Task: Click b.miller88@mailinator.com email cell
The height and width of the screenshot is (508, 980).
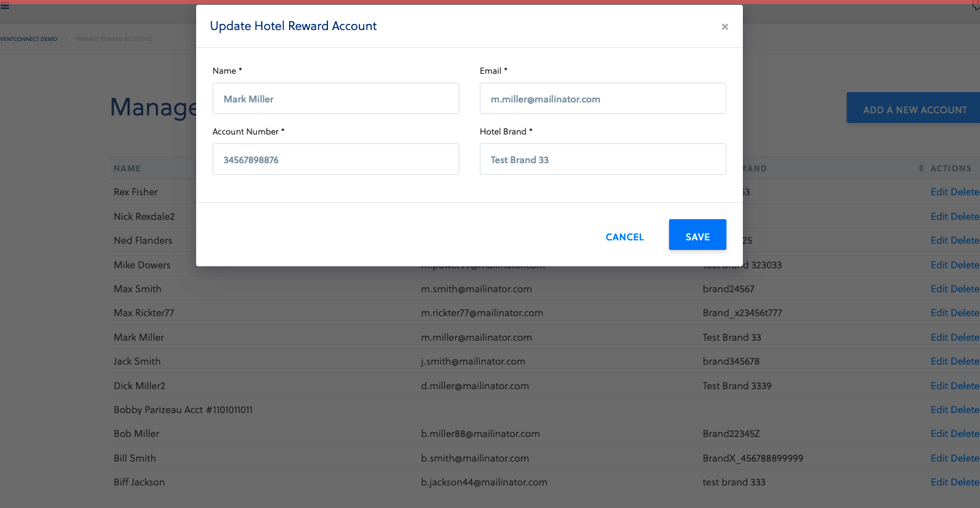Action: [480, 434]
